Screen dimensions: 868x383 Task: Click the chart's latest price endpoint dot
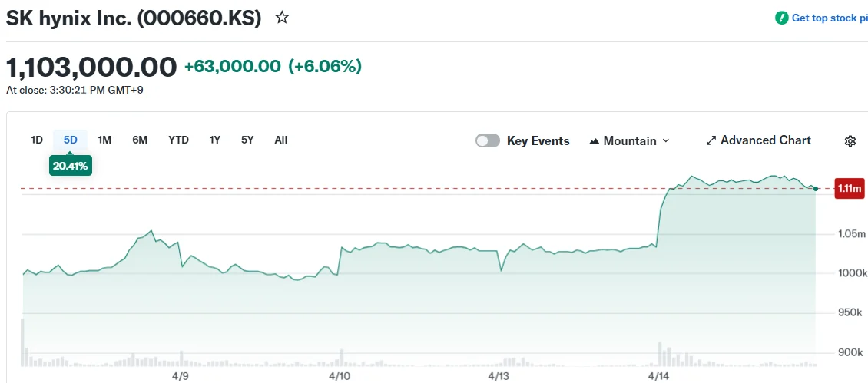pyautogui.click(x=815, y=188)
